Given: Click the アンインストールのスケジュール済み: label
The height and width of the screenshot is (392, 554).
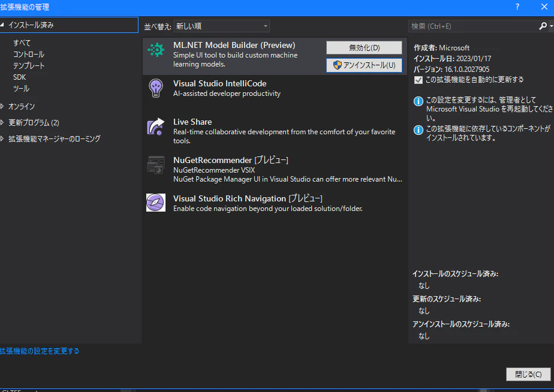Looking at the screenshot, I should coord(461,324).
